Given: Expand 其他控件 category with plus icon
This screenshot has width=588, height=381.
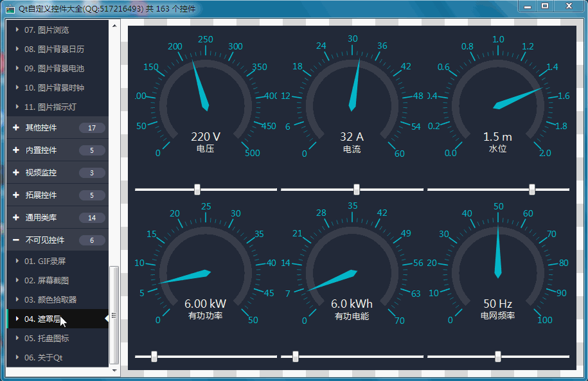Looking at the screenshot, I should [16, 128].
